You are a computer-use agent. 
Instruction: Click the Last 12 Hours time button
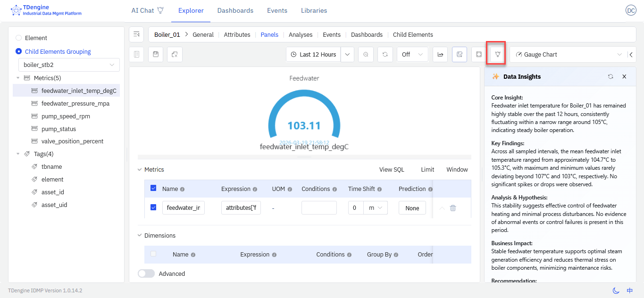pos(313,54)
